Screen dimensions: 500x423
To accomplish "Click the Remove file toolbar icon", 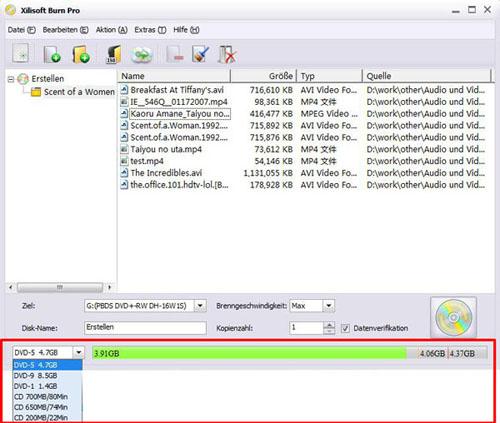I will [175, 54].
